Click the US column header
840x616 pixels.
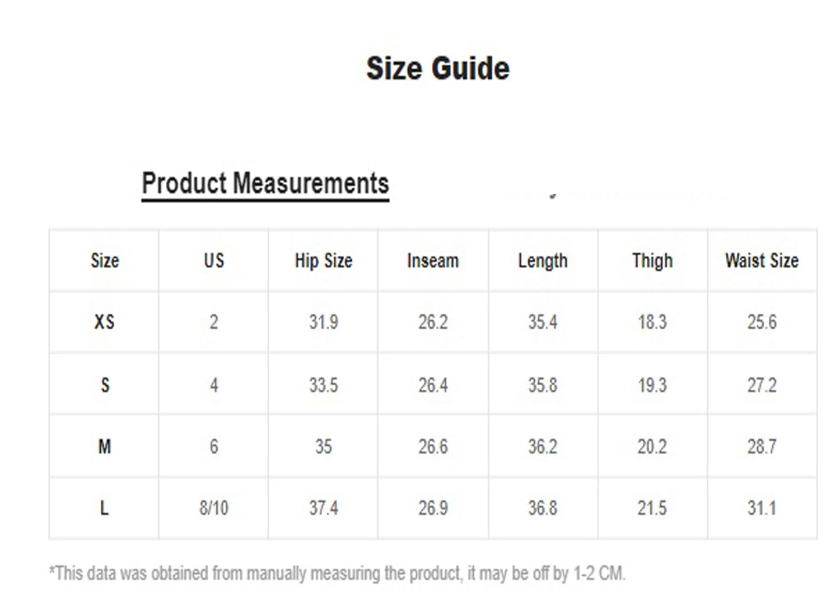pos(214,260)
